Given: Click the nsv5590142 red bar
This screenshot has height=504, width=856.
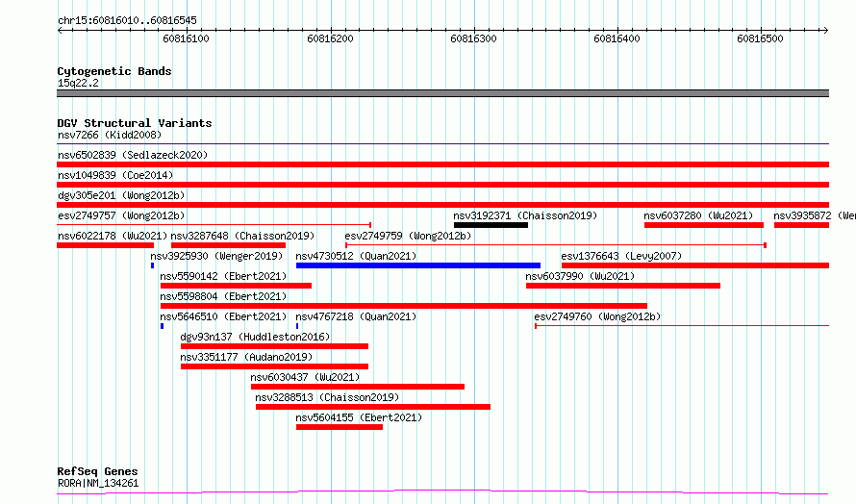Looking at the screenshot, I should [x=236, y=286].
